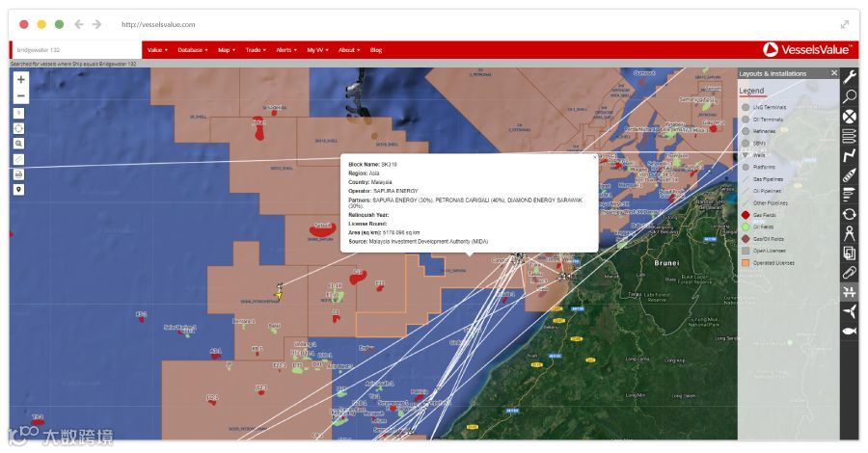The width and height of the screenshot is (868, 453).
Task: Click the paperclip icon in right sidebar
Action: [849, 272]
